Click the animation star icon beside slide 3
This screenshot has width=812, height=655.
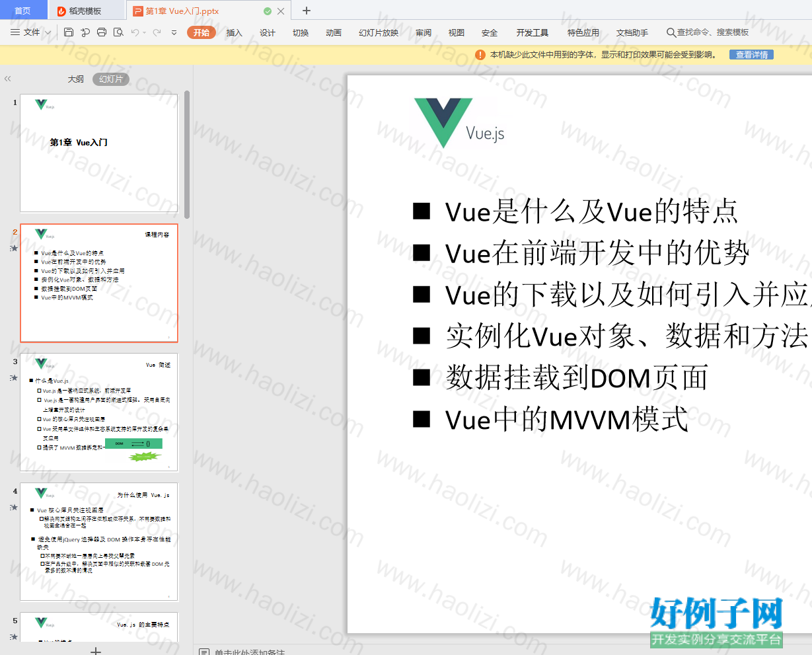tap(13, 378)
